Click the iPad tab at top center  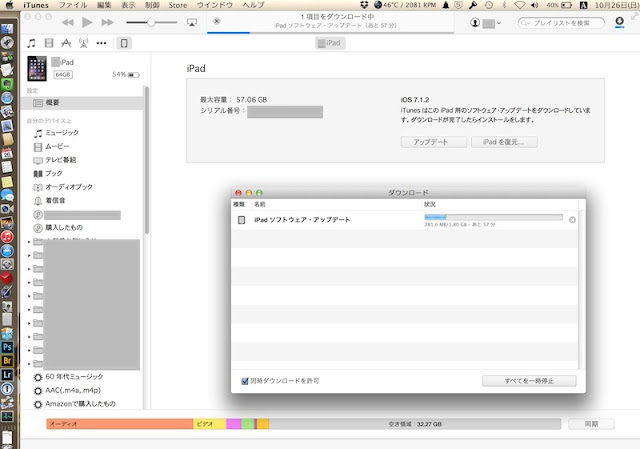coord(330,43)
